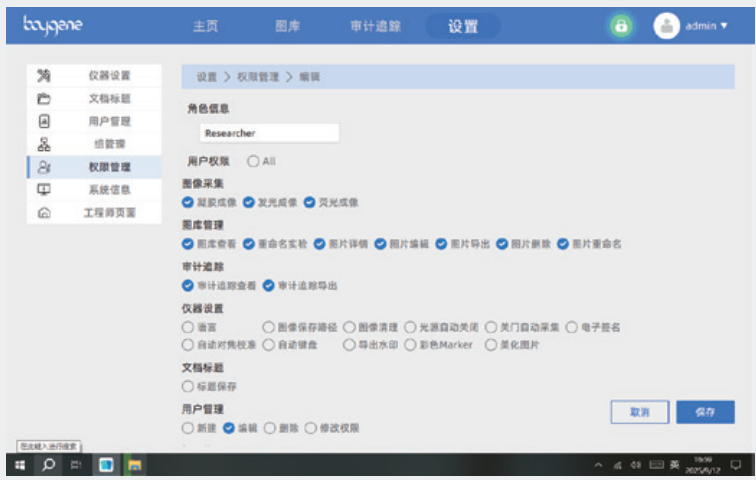Enable 电子签名 permission
756x480 pixels.
coord(572,328)
